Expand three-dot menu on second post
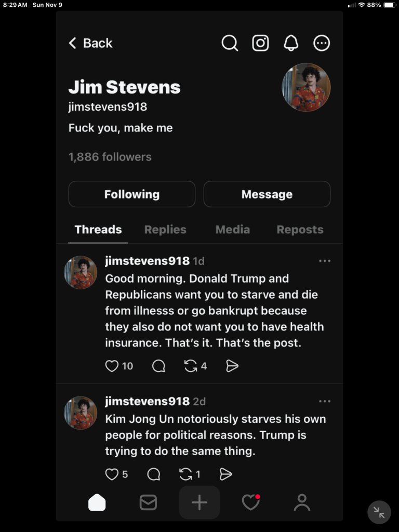399x532 pixels. (x=325, y=402)
